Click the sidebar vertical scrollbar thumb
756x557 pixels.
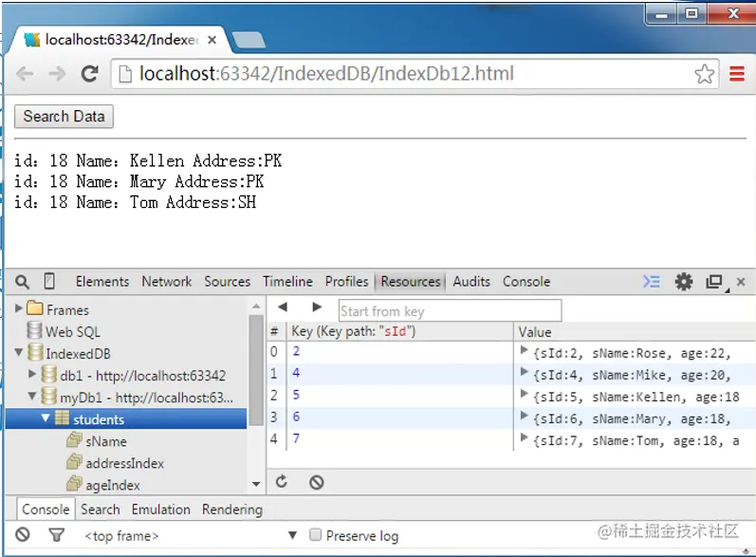pyautogui.click(x=256, y=370)
